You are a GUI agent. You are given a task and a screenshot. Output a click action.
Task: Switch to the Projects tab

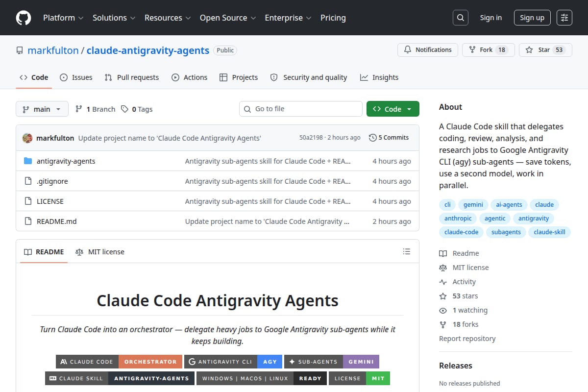(x=239, y=77)
